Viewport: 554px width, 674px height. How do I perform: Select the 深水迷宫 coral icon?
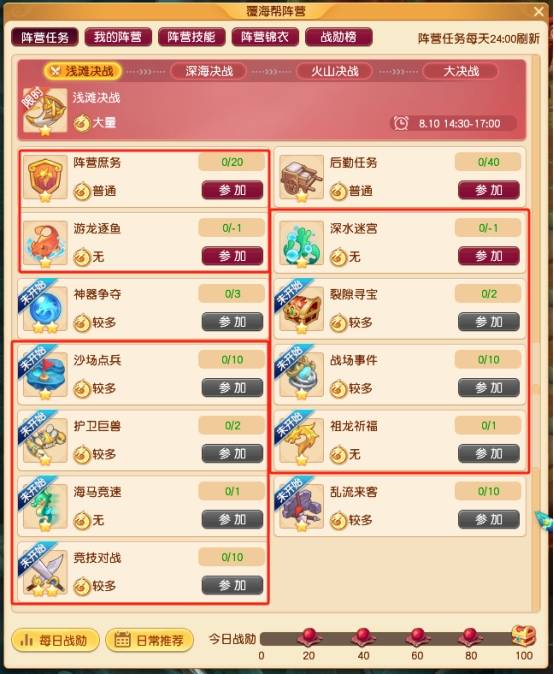301,243
